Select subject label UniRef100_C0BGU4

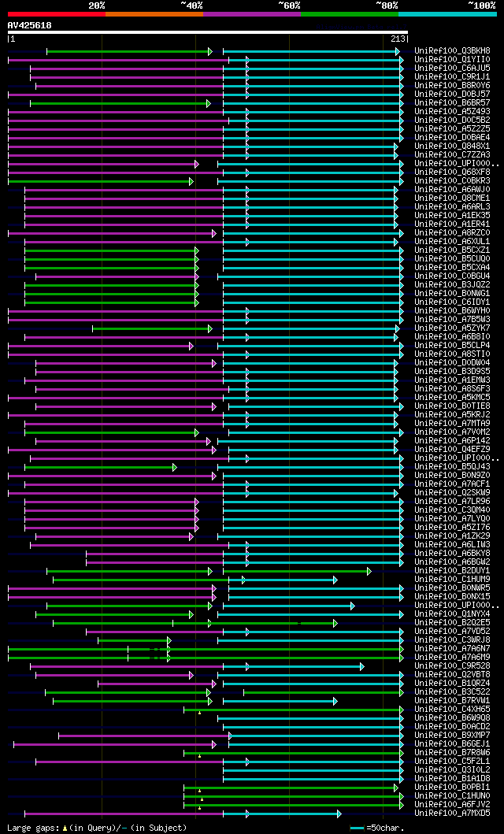coord(453,276)
